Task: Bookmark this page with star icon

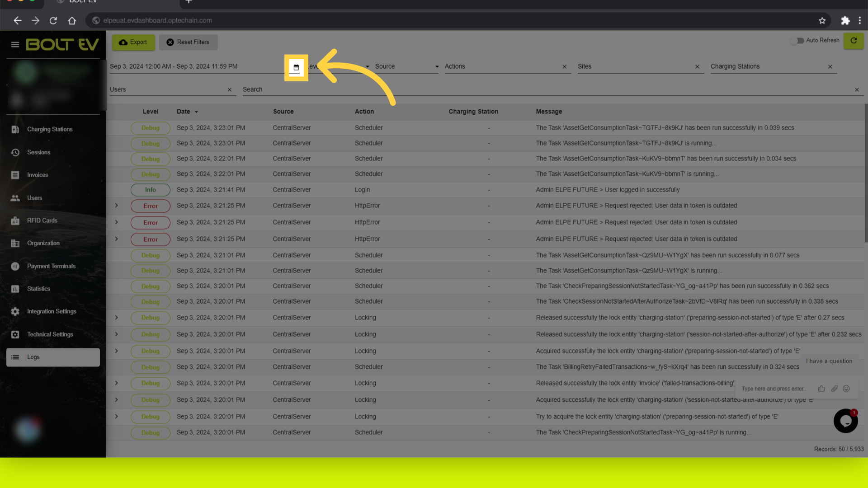Action: (822, 20)
